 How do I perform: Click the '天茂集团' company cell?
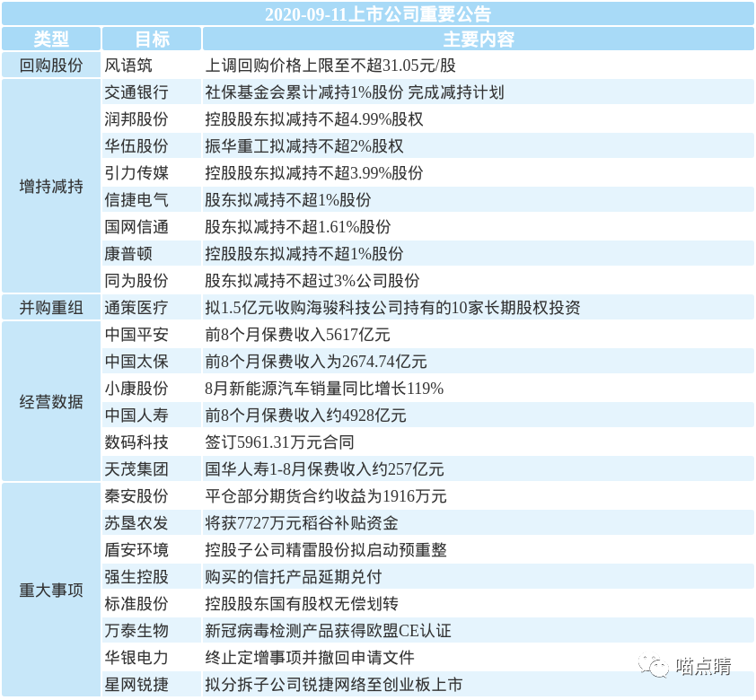pyautogui.click(x=152, y=468)
